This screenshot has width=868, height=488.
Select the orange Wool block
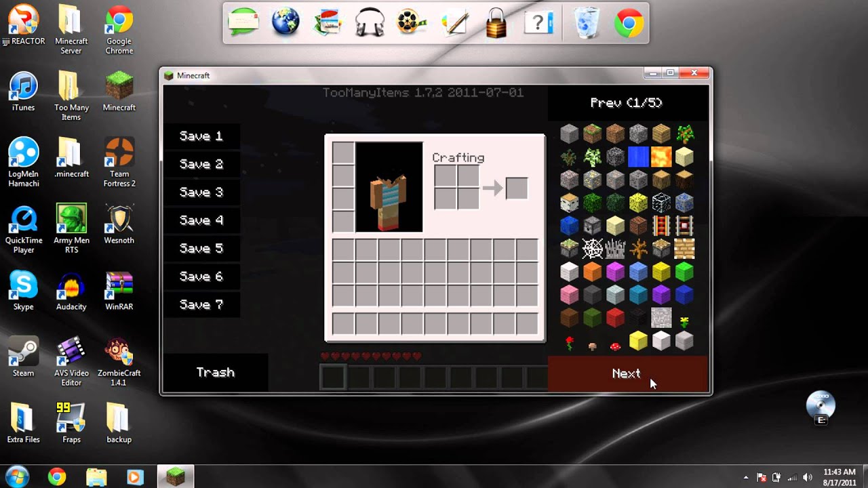[592, 272]
